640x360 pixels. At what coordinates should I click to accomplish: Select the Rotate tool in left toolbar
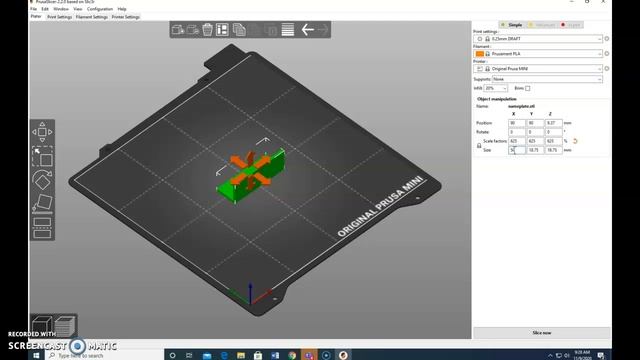pyautogui.click(x=42, y=180)
